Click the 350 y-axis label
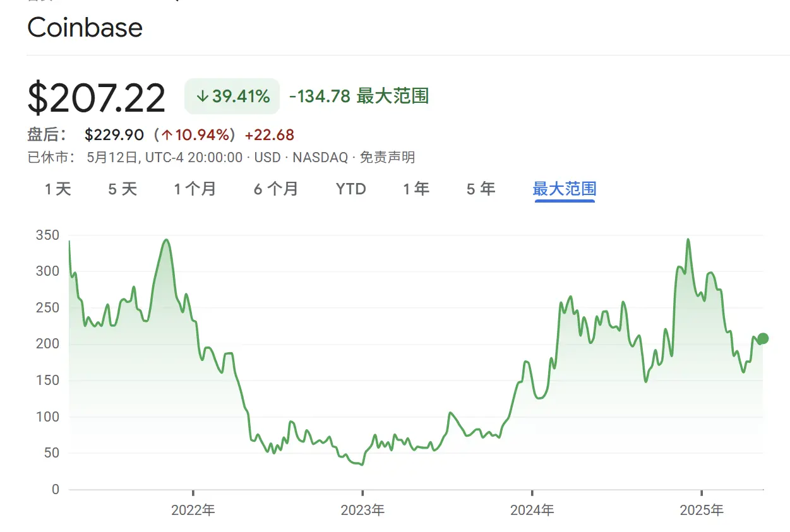790x532 pixels. [x=47, y=235]
